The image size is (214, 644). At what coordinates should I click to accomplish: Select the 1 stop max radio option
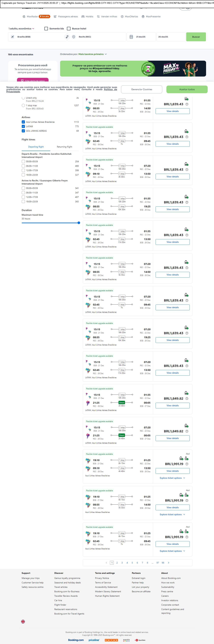point(23,105)
